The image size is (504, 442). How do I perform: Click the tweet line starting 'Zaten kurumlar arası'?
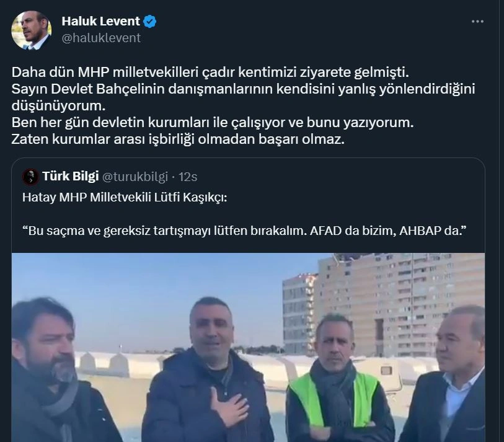[x=178, y=139]
